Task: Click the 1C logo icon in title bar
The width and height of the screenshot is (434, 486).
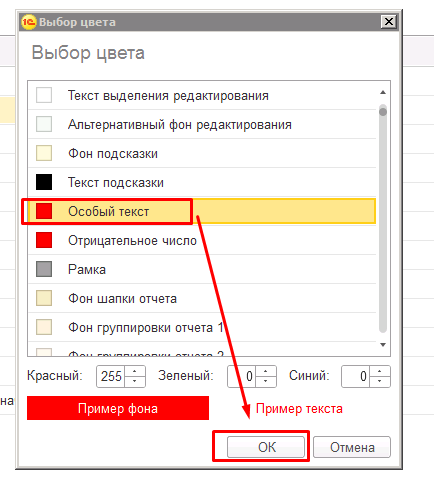Action: pos(28,22)
